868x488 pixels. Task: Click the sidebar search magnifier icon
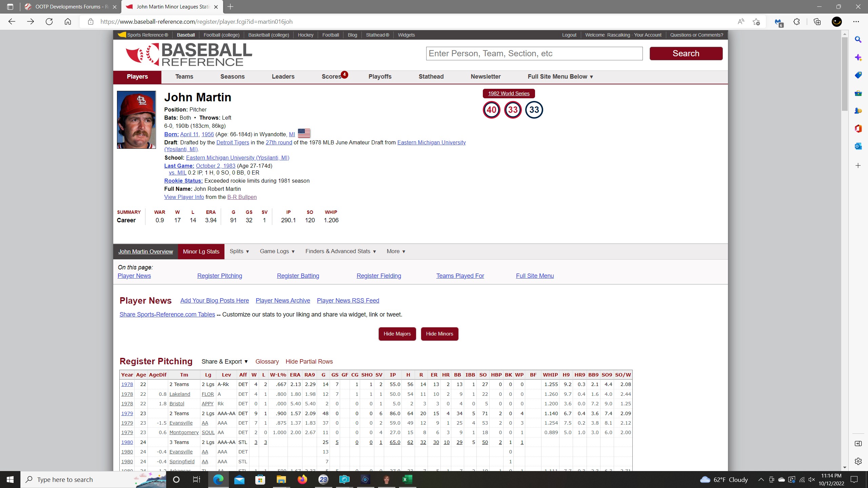pos(858,40)
